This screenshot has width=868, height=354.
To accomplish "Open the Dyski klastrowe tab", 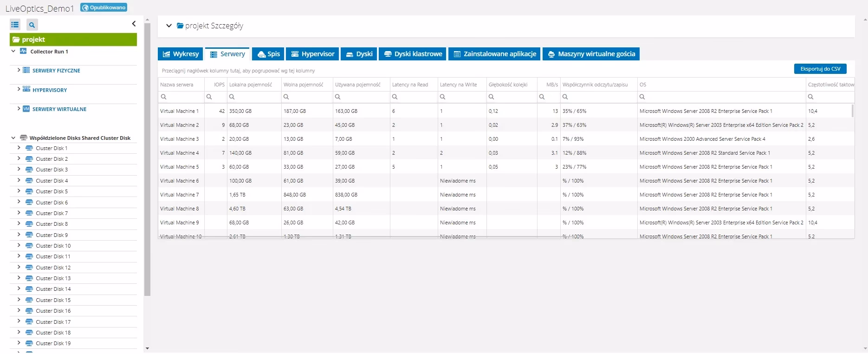I will click(x=413, y=54).
